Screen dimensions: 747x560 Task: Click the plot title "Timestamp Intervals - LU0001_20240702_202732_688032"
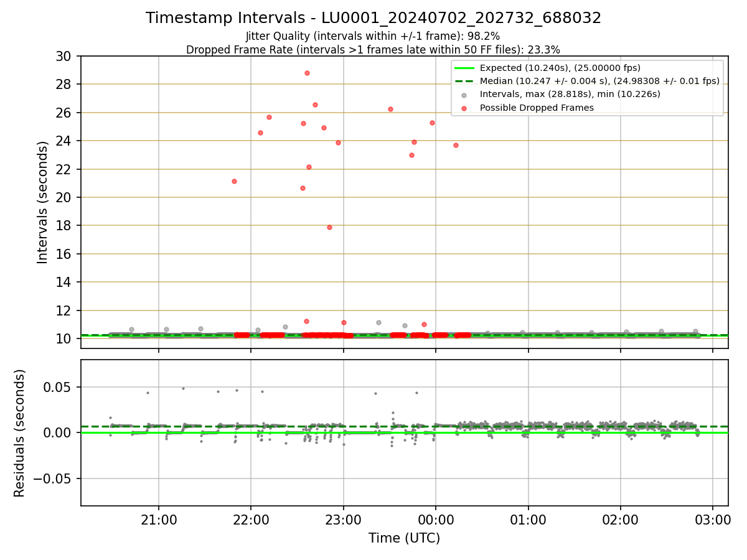pyautogui.click(x=374, y=18)
